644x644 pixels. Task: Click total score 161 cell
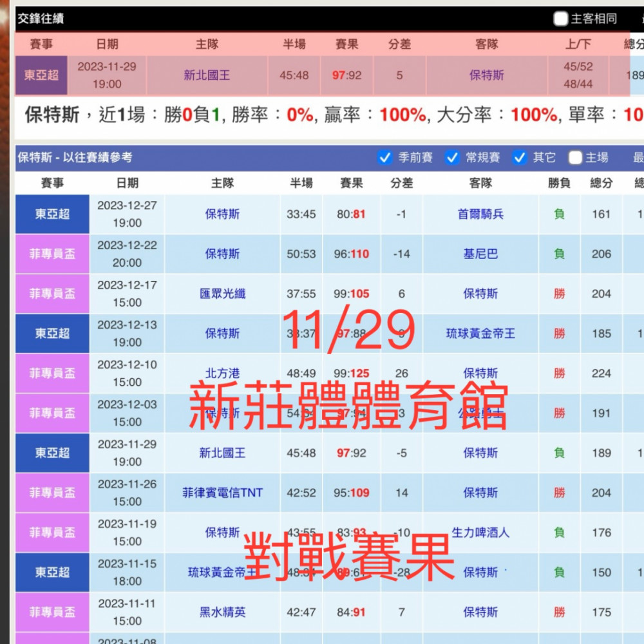[x=601, y=214]
